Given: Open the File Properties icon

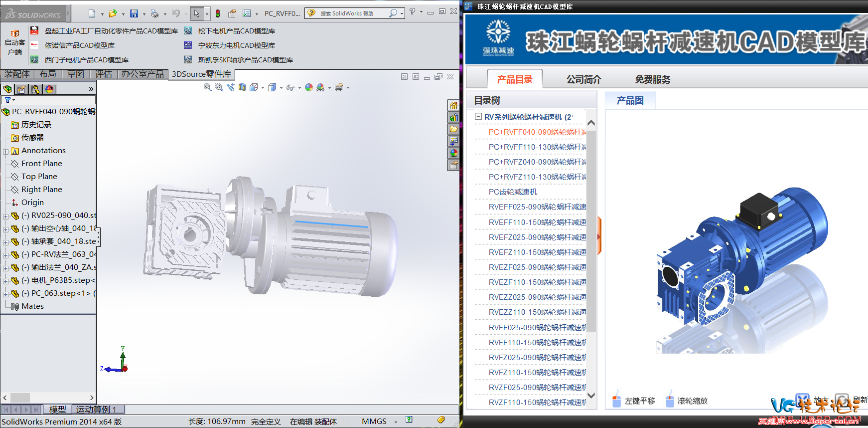Looking at the screenshot, I should [232, 13].
